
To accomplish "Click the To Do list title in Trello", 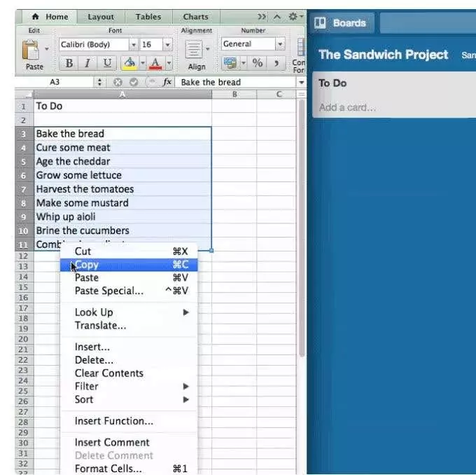I will tap(332, 83).
